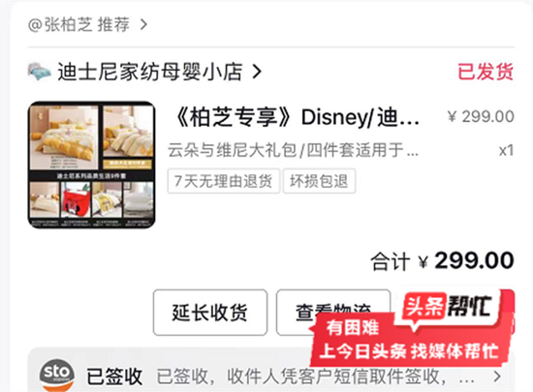Tap the 7天无理由退货 tag
Viewport: 533px width, 392px height.
pos(224,181)
